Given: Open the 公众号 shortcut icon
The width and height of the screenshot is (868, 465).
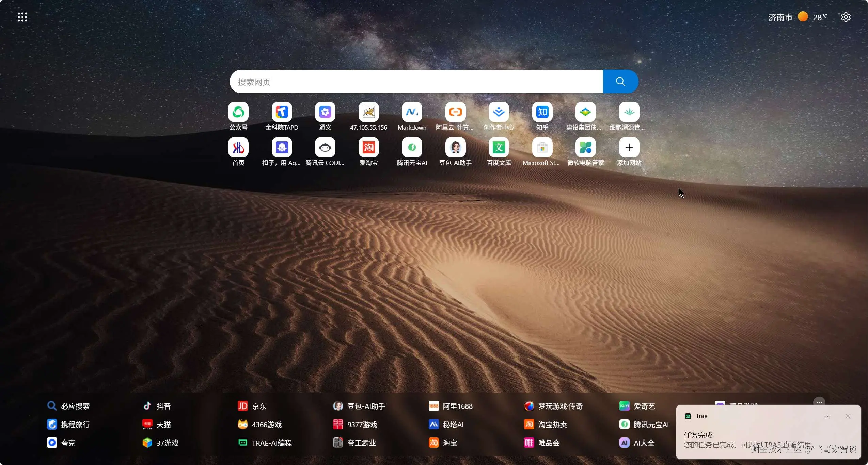Looking at the screenshot, I should click(x=238, y=112).
